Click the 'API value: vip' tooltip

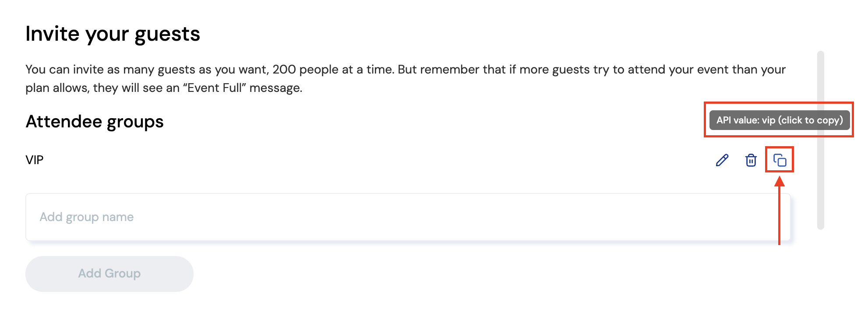[x=779, y=120]
